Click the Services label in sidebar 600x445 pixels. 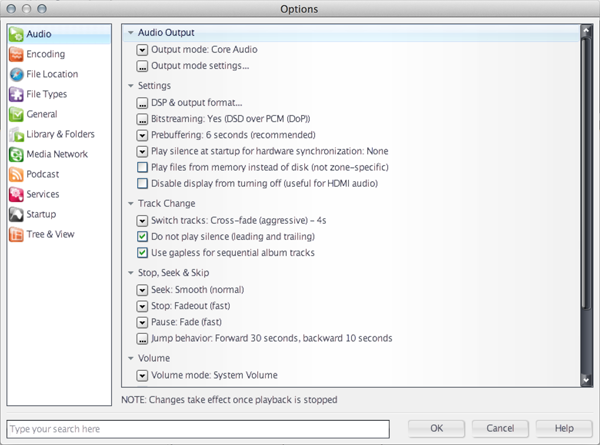[43, 194]
